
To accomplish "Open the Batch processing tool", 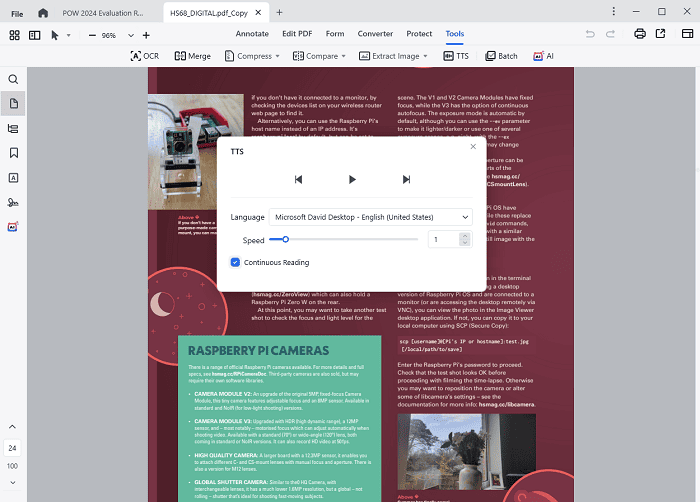I will [502, 56].
